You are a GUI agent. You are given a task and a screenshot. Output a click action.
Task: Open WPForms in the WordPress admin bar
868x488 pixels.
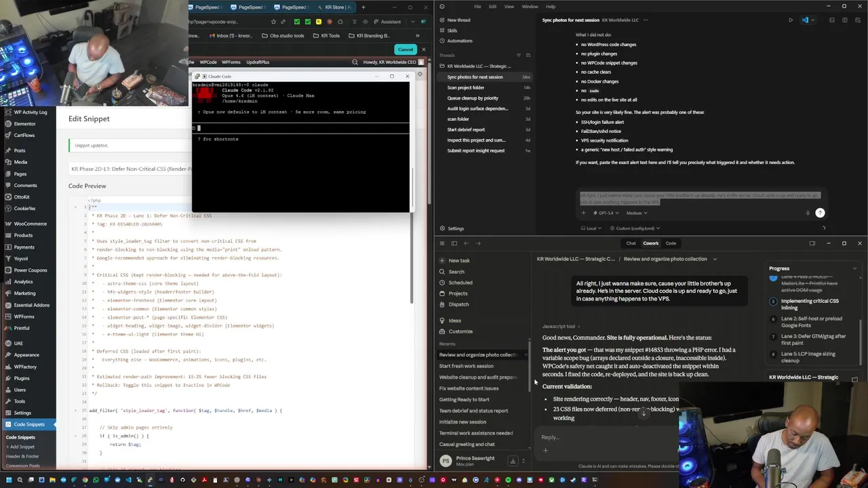(231, 62)
